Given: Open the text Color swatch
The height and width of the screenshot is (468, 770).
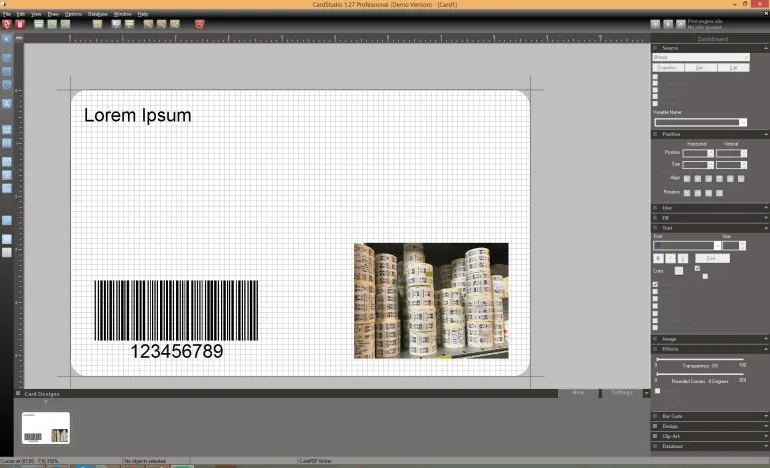Looking at the screenshot, I should 679,271.
